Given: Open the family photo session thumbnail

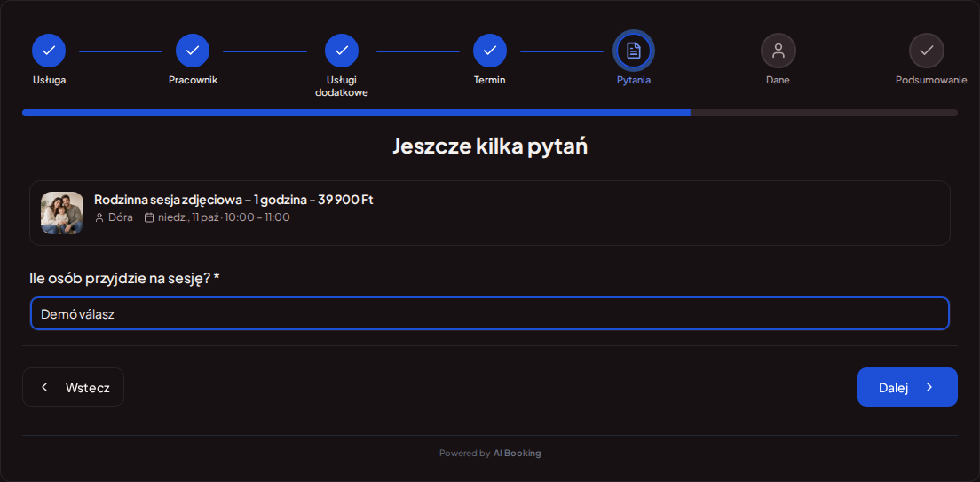Looking at the screenshot, I should tap(62, 213).
